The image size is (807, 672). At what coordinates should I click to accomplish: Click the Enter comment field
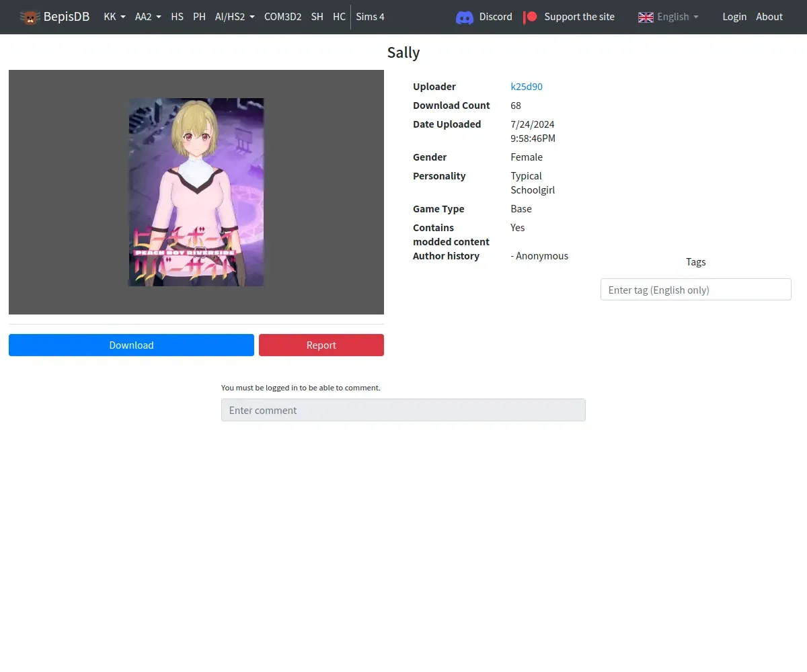403,410
